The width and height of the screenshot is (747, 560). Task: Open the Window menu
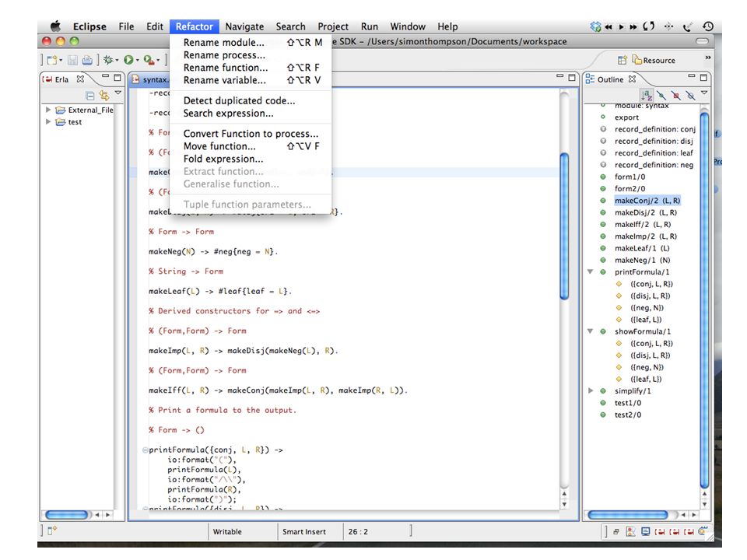coord(408,26)
